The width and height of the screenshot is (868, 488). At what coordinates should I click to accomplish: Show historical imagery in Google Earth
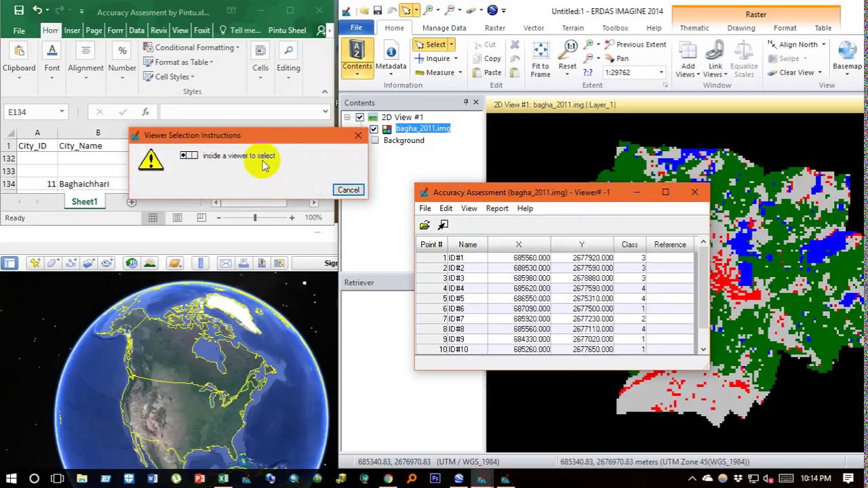tap(132, 263)
